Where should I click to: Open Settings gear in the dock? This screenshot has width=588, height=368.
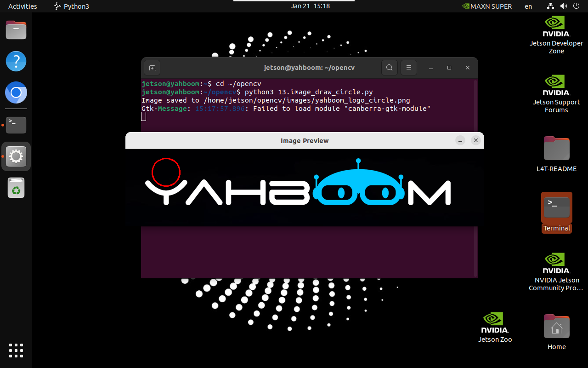[x=16, y=156]
